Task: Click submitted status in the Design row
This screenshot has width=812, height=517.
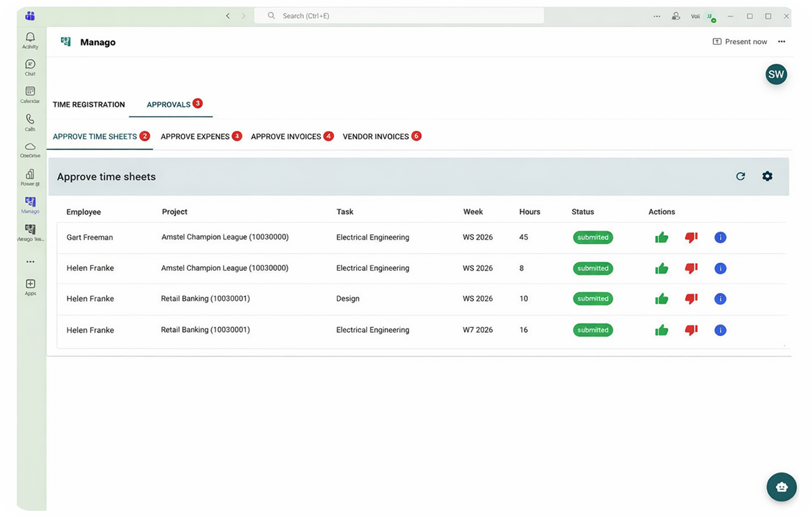Action: tap(593, 298)
